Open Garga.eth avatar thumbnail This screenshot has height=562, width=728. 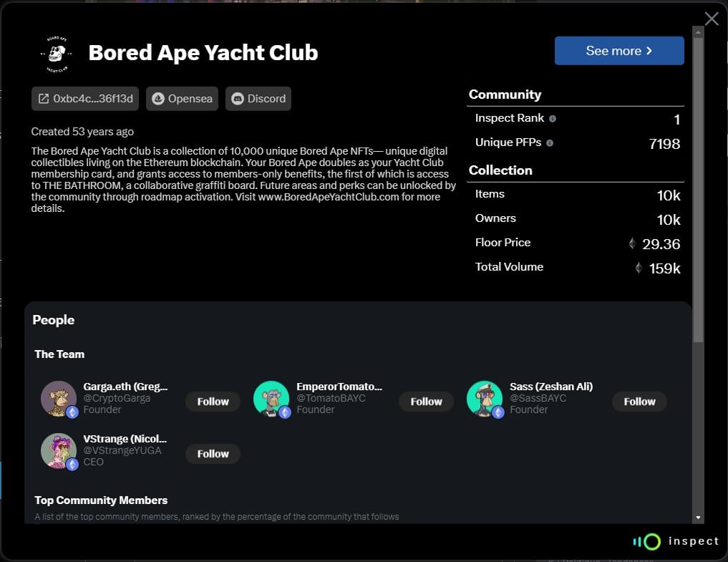click(59, 399)
